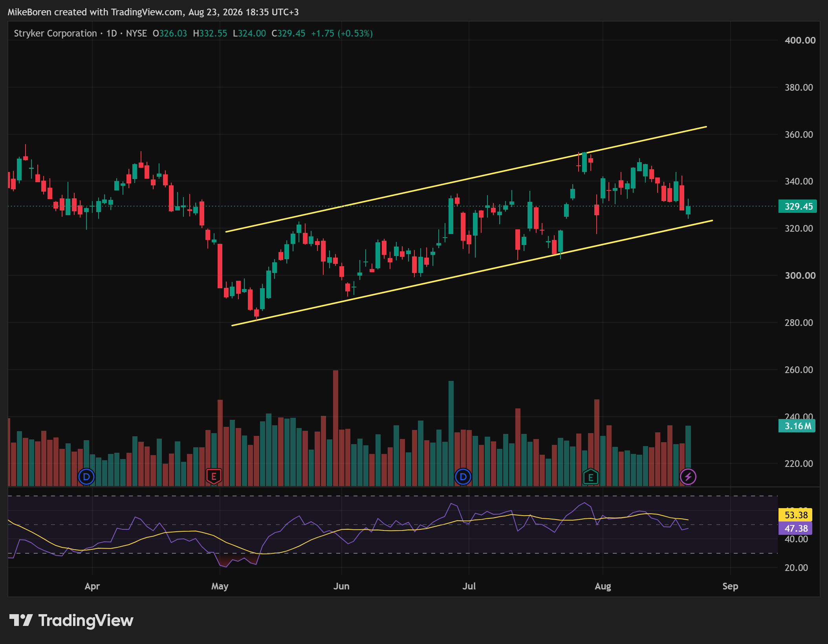This screenshot has width=828, height=644.
Task: Click the low value "L324.00"
Action: (x=249, y=33)
